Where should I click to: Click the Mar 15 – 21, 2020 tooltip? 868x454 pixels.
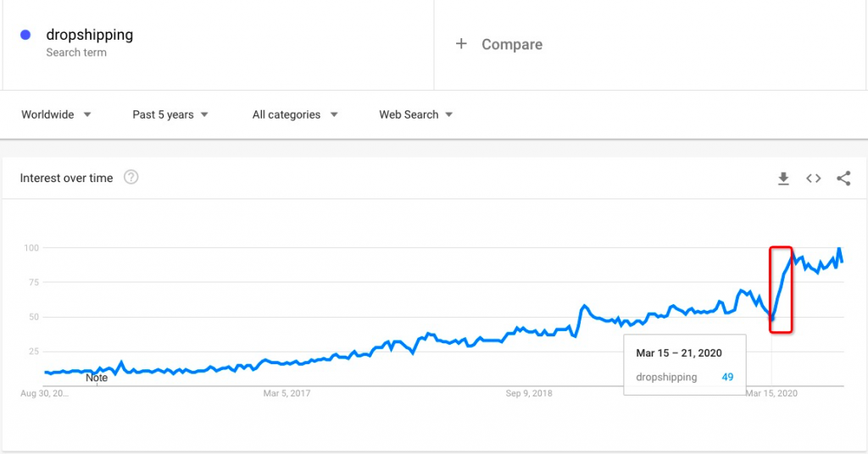point(685,364)
